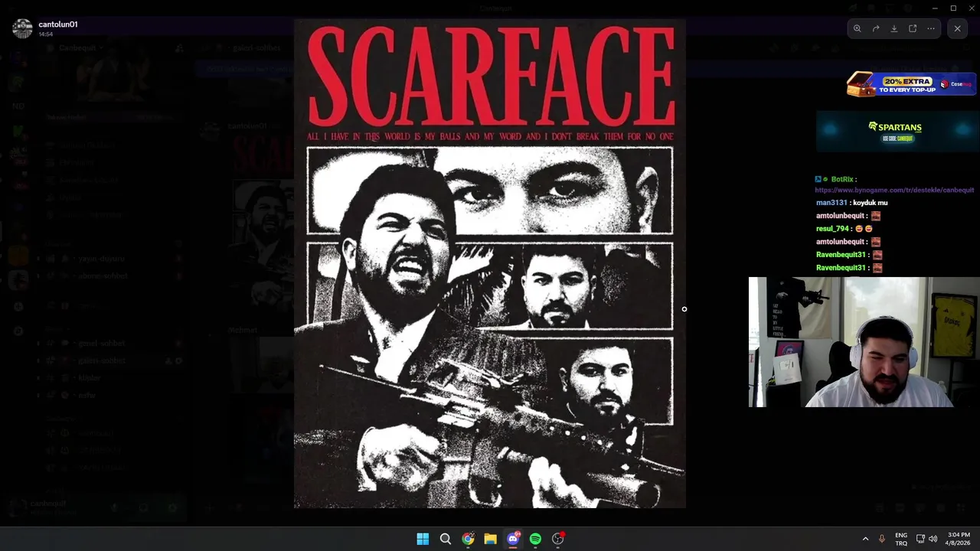Expand the hidden system tray icons

point(865,539)
